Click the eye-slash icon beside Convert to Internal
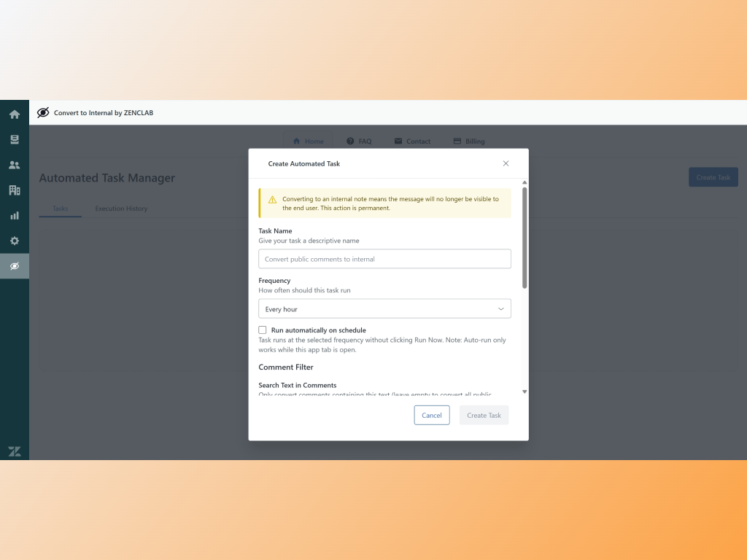The image size is (747, 560). tap(42, 113)
